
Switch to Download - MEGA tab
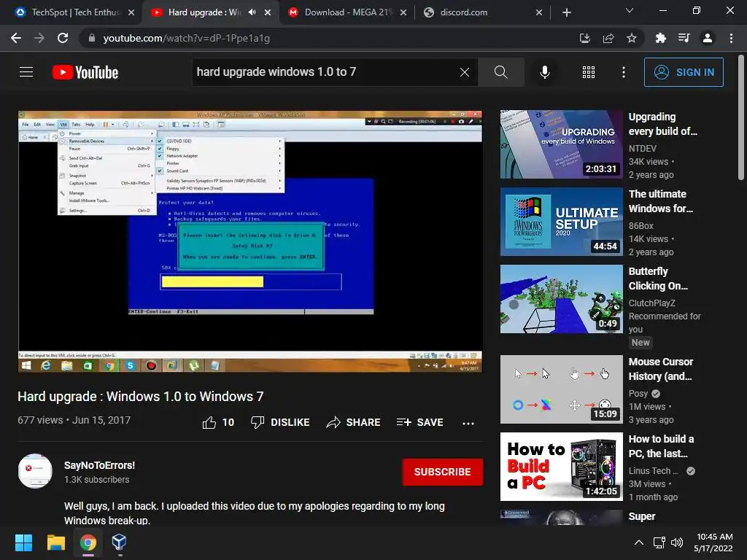point(348,12)
